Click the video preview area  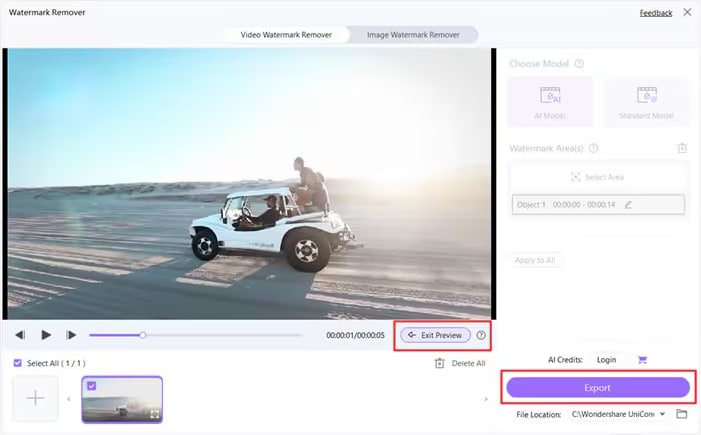pos(249,184)
